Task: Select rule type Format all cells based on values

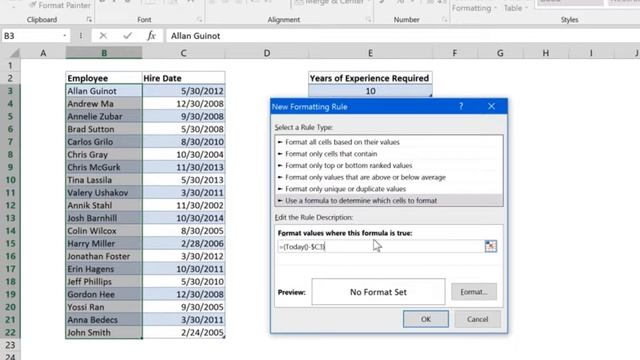Action: (x=389, y=142)
